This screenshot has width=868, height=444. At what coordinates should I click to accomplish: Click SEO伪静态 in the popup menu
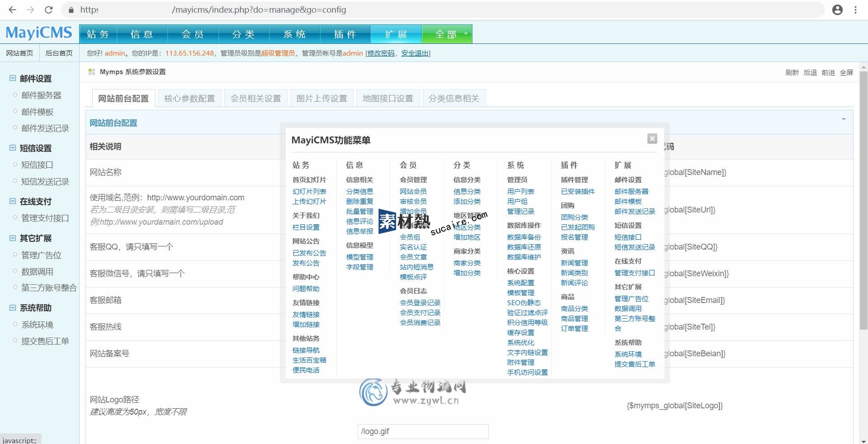524,302
